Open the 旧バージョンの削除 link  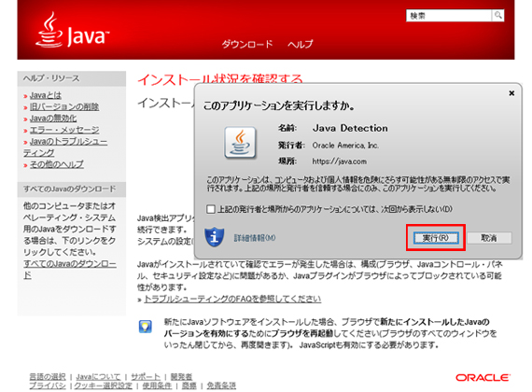coord(64,106)
